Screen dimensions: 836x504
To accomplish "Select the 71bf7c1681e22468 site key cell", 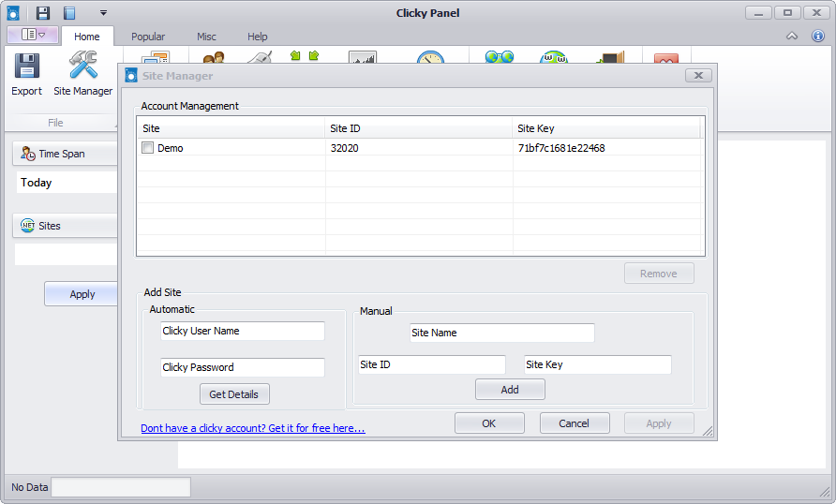I will 560,148.
